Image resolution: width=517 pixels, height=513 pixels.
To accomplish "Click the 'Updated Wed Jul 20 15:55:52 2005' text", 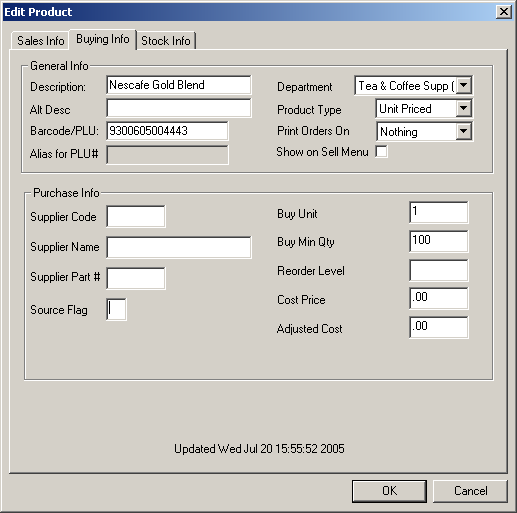I will pos(259,449).
